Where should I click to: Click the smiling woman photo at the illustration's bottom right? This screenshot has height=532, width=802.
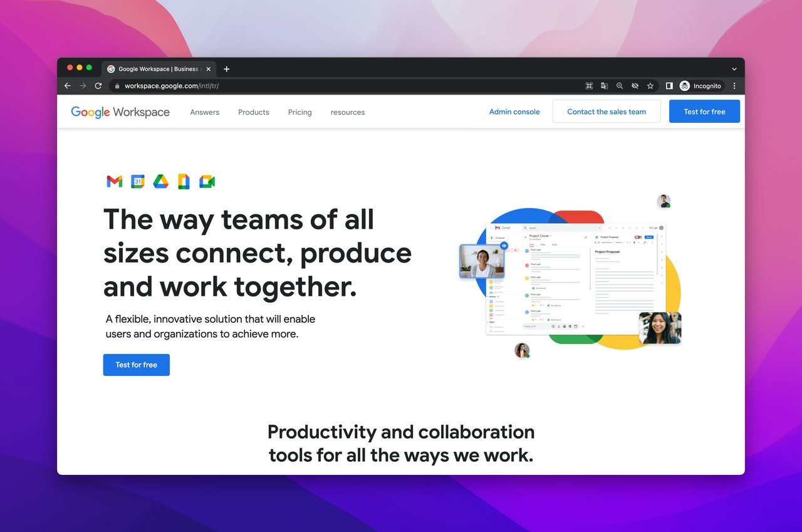tap(660, 328)
